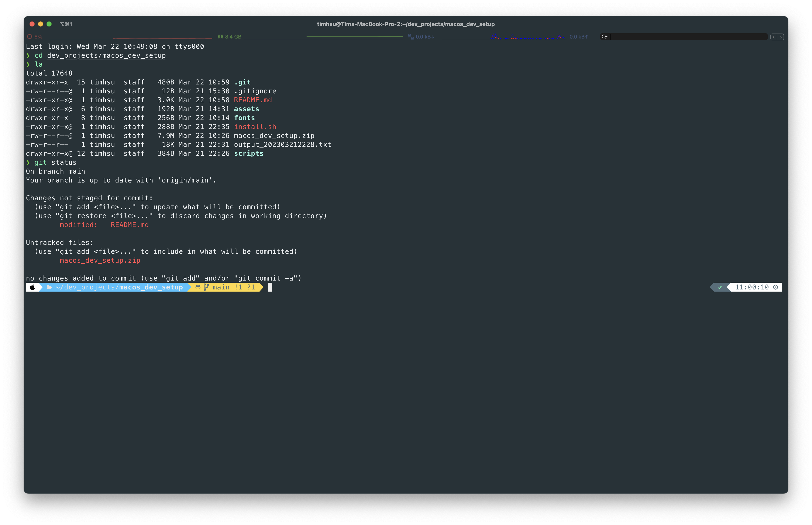The image size is (812, 525).
Task: Click the folder icon in prompt
Action: coord(49,287)
